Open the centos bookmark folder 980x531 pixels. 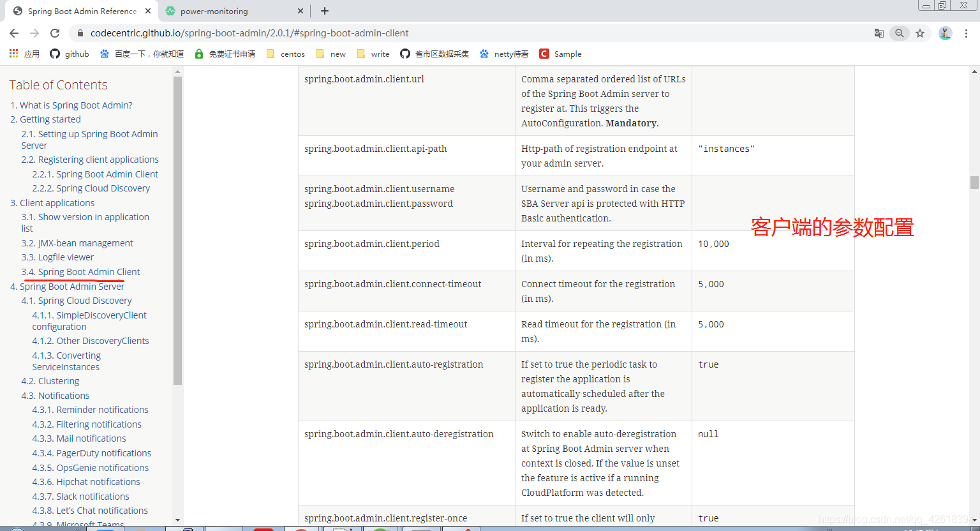(286, 54)
